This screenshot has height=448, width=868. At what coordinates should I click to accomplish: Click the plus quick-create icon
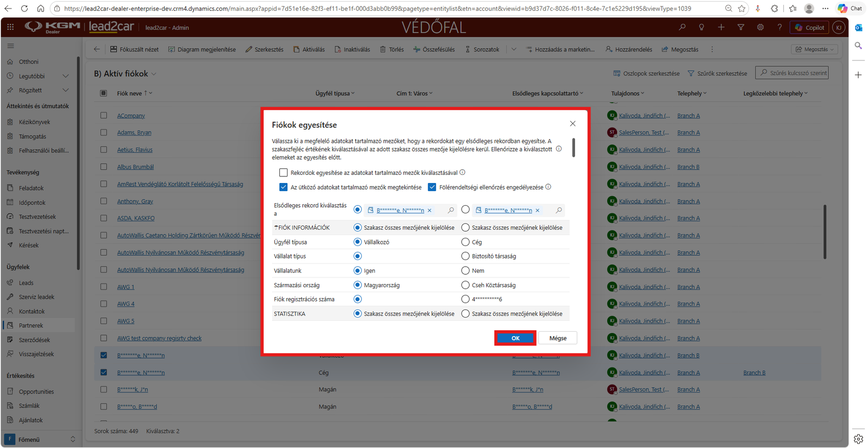click(721, 27)
